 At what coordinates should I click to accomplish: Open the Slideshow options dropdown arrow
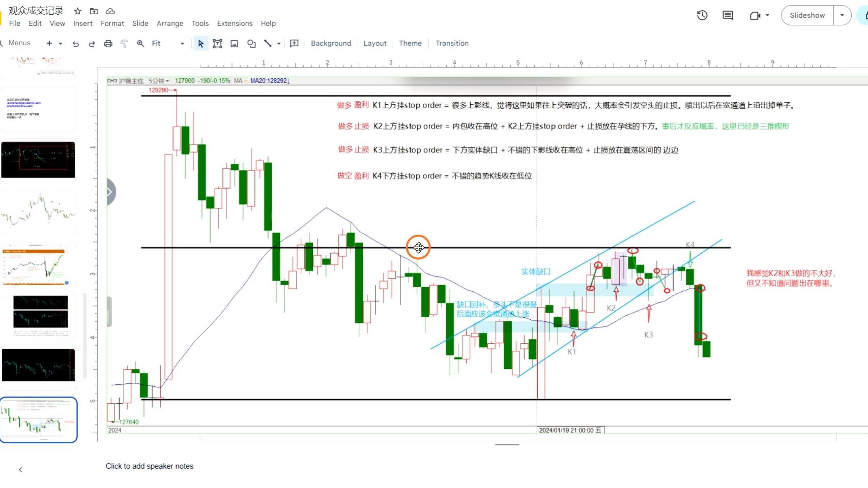(x=842, y=15)
